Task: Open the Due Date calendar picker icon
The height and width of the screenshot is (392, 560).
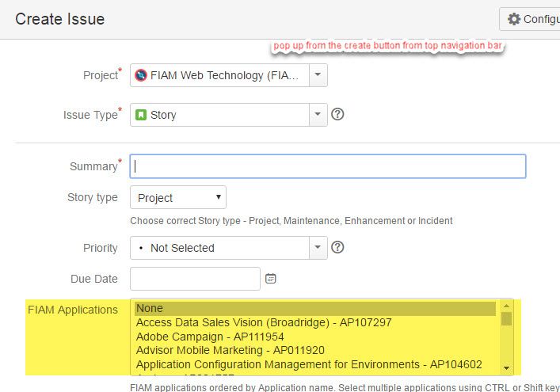Action: point(271,279)
